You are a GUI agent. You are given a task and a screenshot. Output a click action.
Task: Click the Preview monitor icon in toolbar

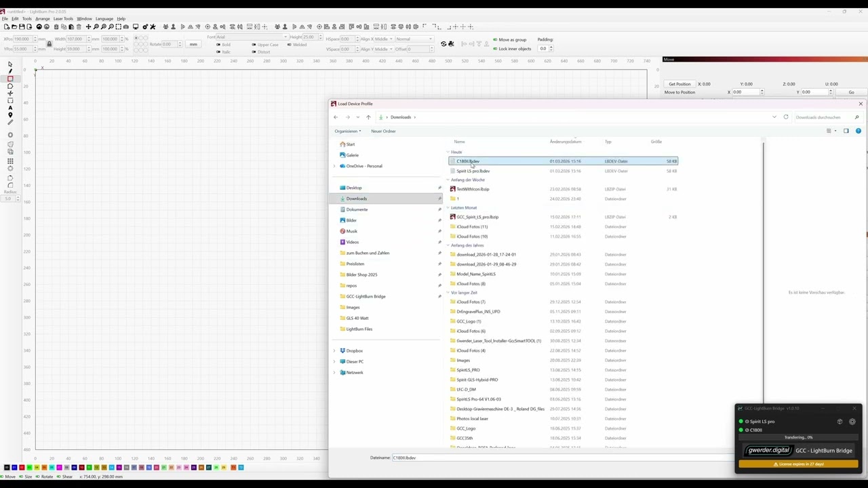click(x=136, y=26)
